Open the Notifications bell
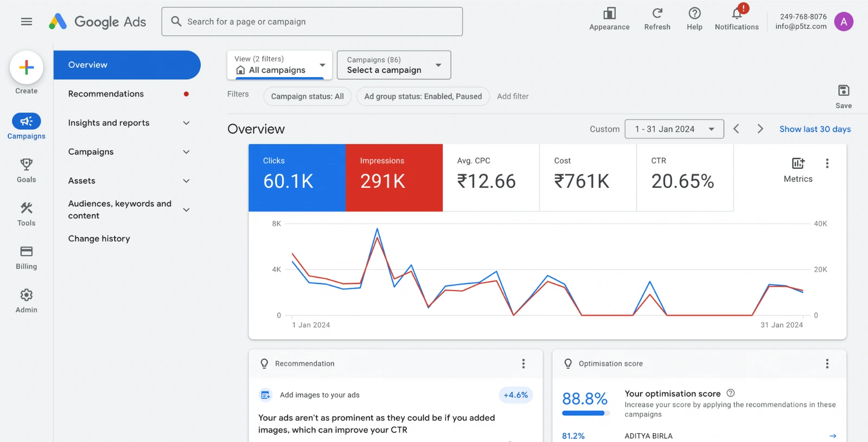The width and height of the screenshot is (868, 442). tap(737, 13)
